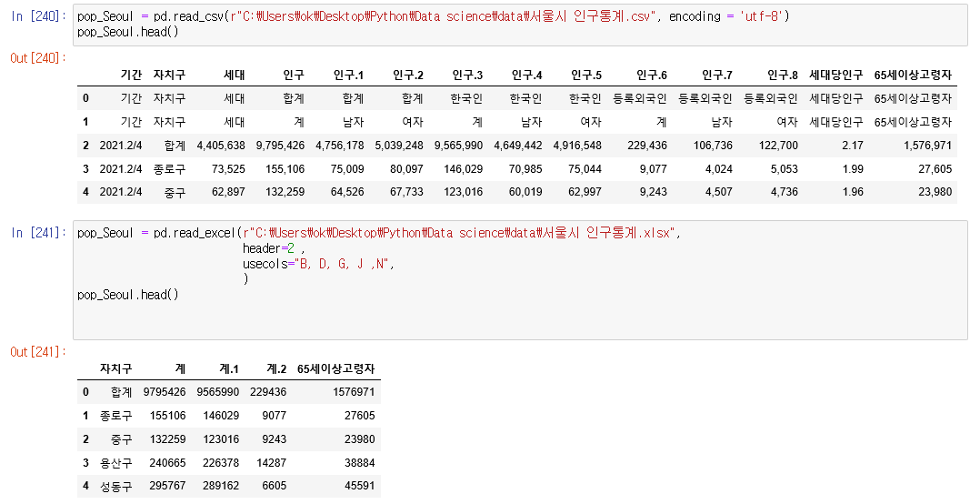This screenshot has width=980, height=504.
Task: Click the 인구.7 column header
Action: coord(717,75)
